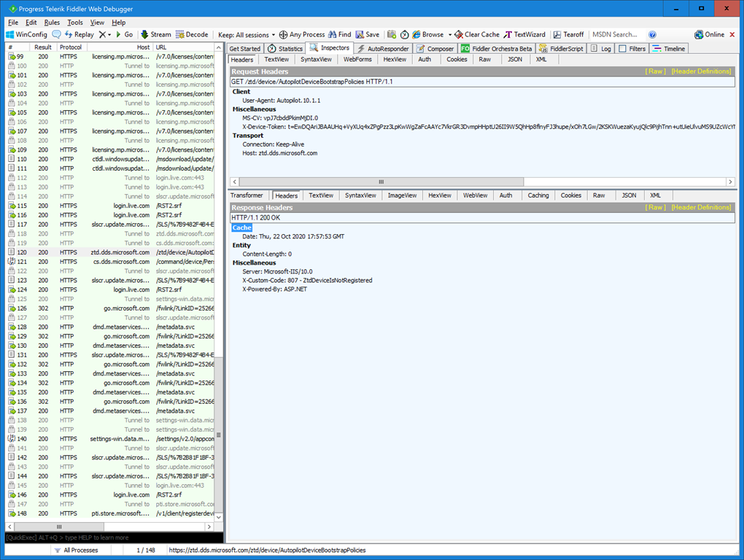Click the Tearoff toolbar button
The width and height of the screenshot is (744, 560).
(x=568, y=34)
